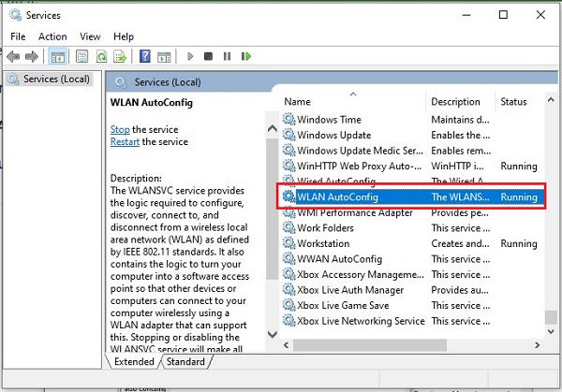Click the gear icon of WLAN AutoConfig
Viewport: 562px width, 392px height.
(x=288, y=196)
